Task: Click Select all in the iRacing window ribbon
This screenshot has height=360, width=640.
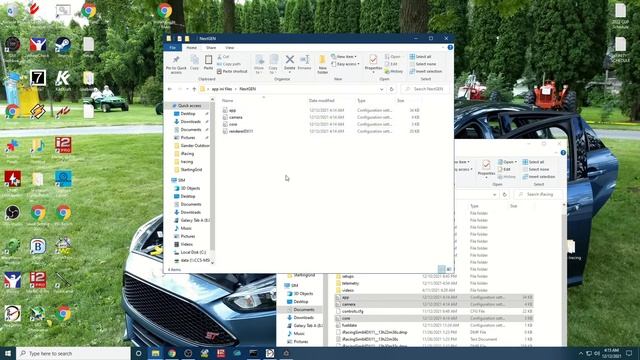Action: (x=533, y=162)
